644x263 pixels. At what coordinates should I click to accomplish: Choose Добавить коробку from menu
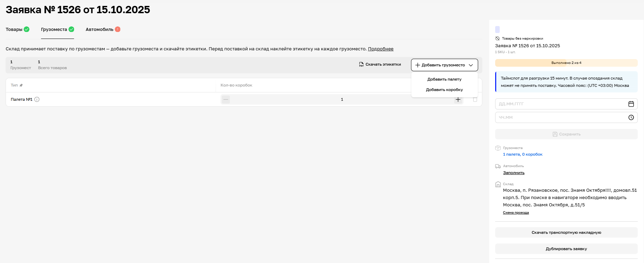click(x=444, y=90)
